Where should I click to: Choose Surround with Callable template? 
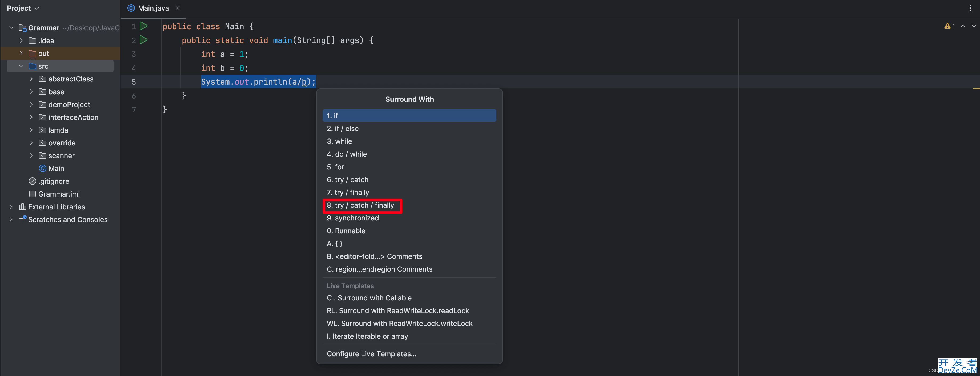tap(409, 298)
